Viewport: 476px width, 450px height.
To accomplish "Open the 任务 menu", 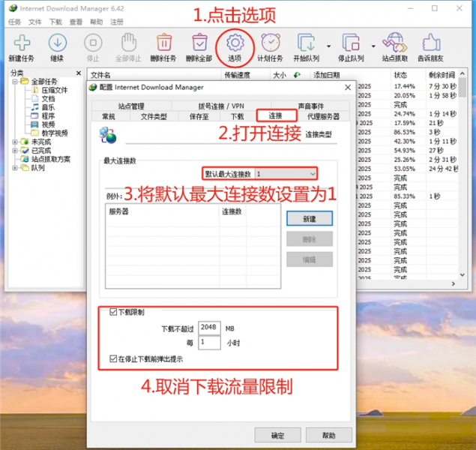I will [x=14, y=22].
